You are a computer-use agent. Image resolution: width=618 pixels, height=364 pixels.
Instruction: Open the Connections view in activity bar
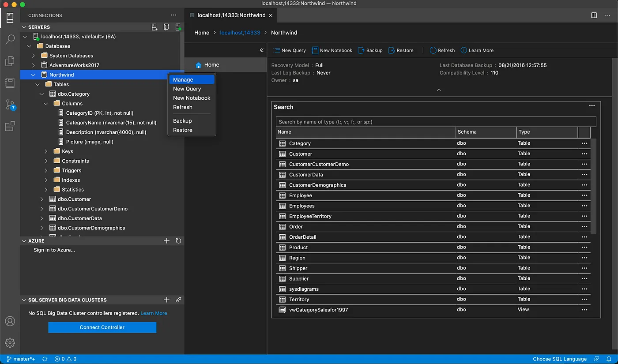[10, 18]
